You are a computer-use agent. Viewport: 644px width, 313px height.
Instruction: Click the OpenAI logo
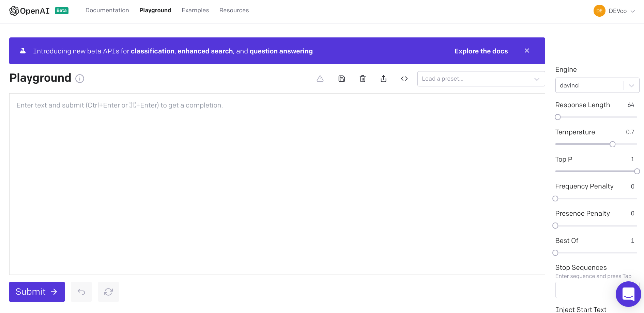pyautogui.click(x=29, y=11)
